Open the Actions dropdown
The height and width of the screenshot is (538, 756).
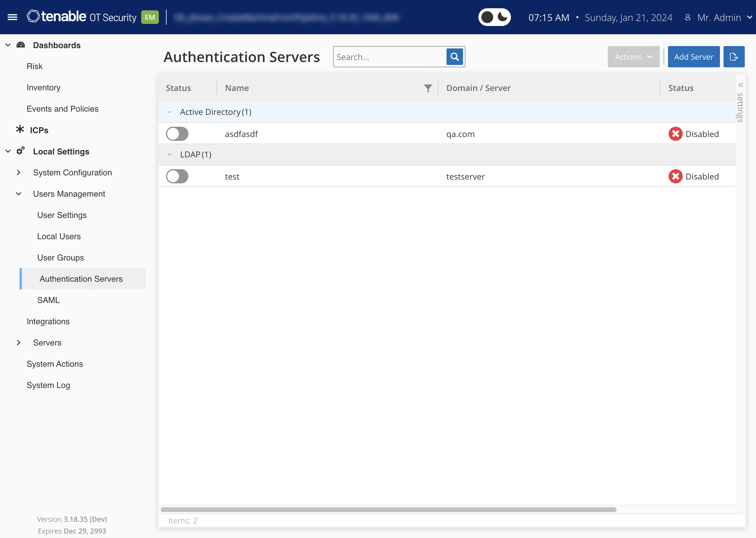click(633, 57)
